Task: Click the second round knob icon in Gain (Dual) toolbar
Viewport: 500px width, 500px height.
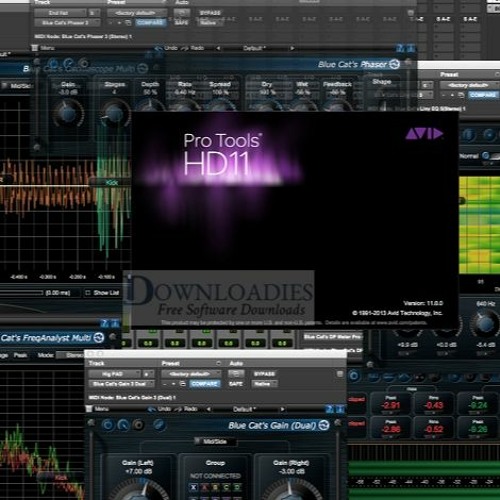Action: [123, 425]
